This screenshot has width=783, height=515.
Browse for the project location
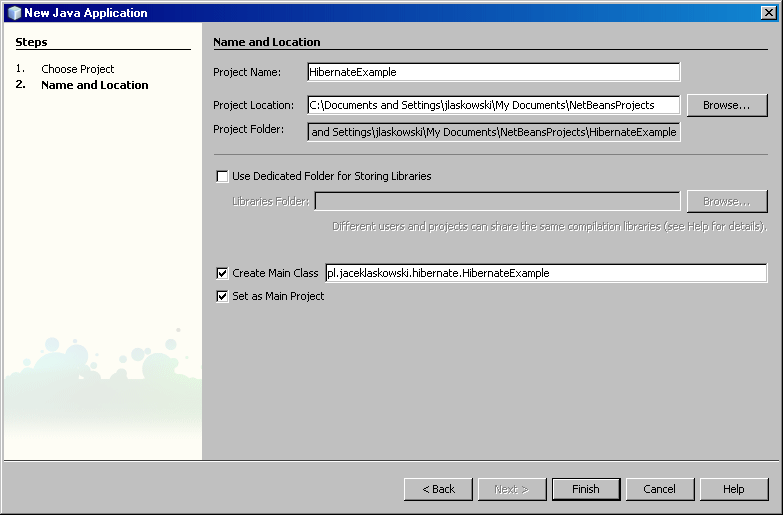727,105
